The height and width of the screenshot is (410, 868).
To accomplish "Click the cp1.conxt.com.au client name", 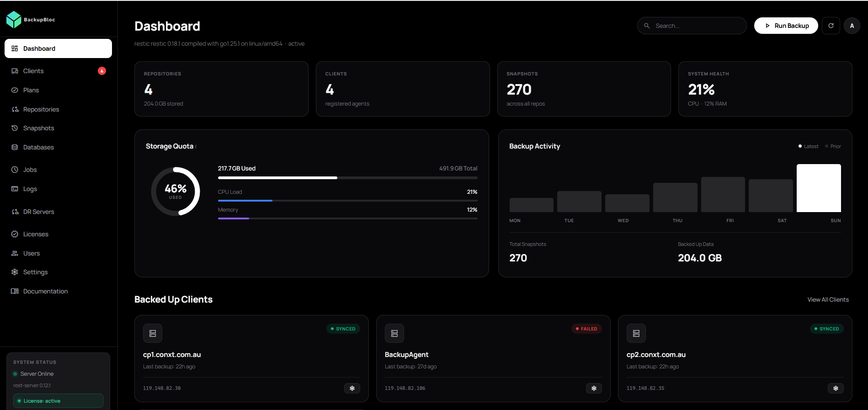I will point(172,355).
